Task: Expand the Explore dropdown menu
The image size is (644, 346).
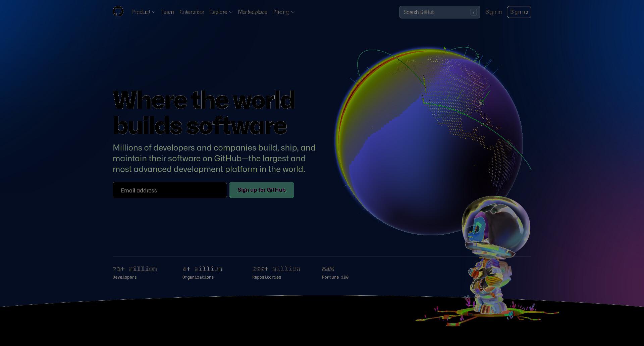Action: click(221, 12)
